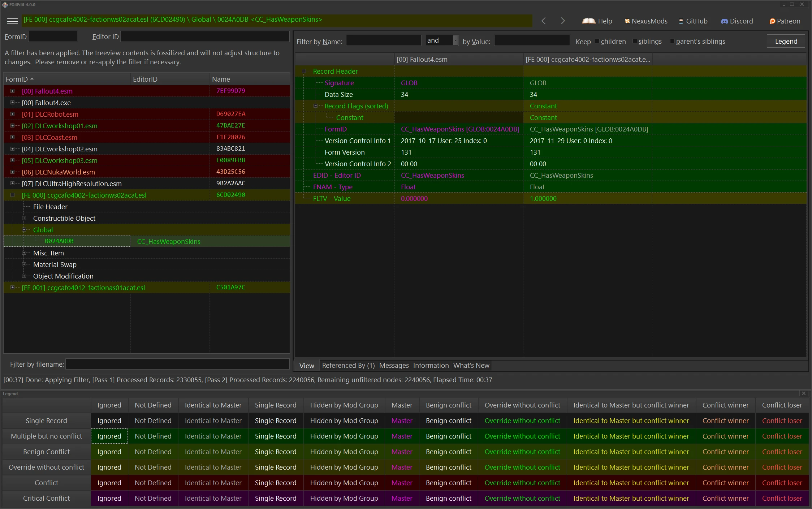Navigate back with left arrow
Image resolution: width=812 pixels, height=509 pixels.
(543, 21)
